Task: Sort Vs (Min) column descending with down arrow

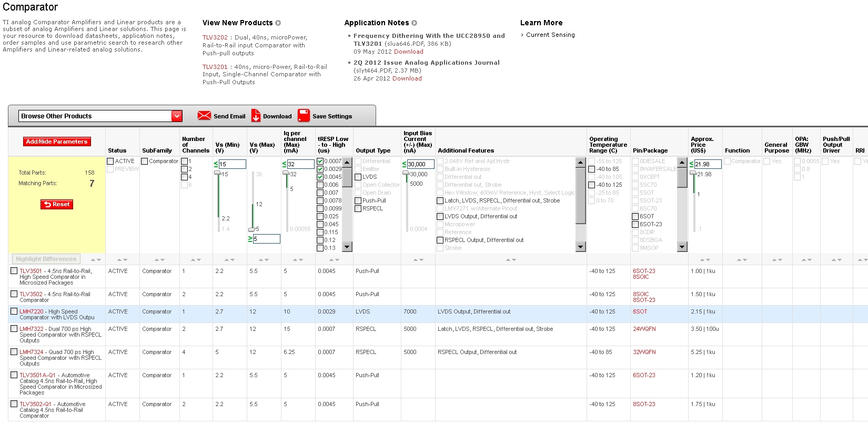Action: [x=233, y=260]
